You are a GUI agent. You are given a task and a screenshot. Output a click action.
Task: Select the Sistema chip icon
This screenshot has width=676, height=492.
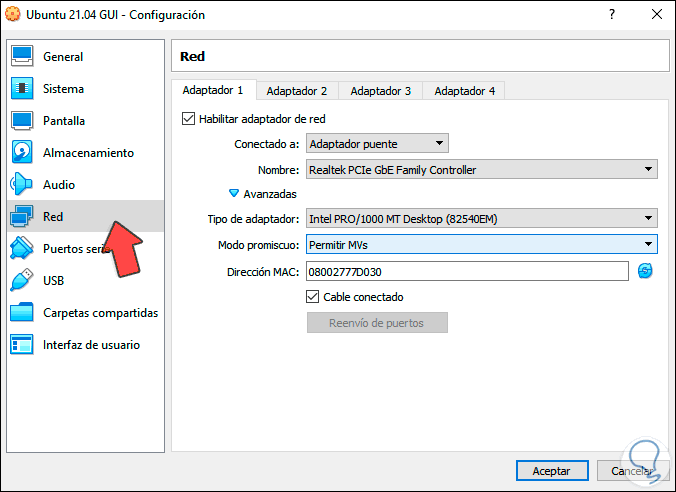pyautogui.click(x=22, y=89)
